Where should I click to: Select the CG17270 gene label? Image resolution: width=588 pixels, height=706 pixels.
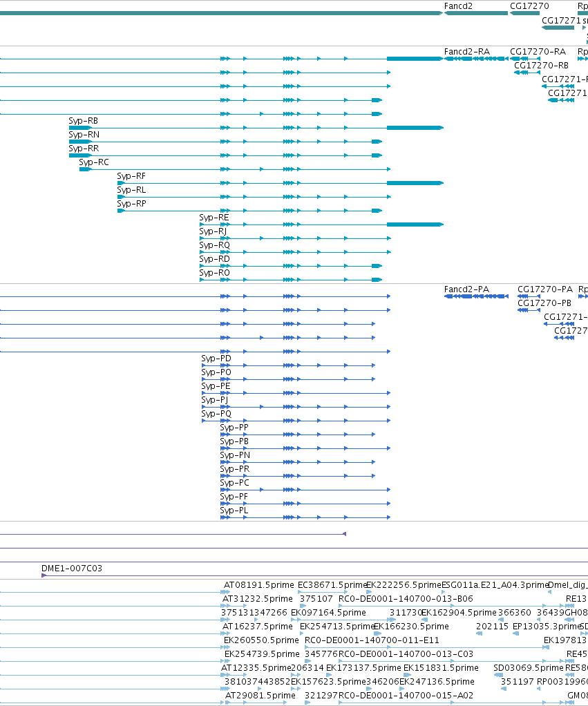click(x=529, y=6)
